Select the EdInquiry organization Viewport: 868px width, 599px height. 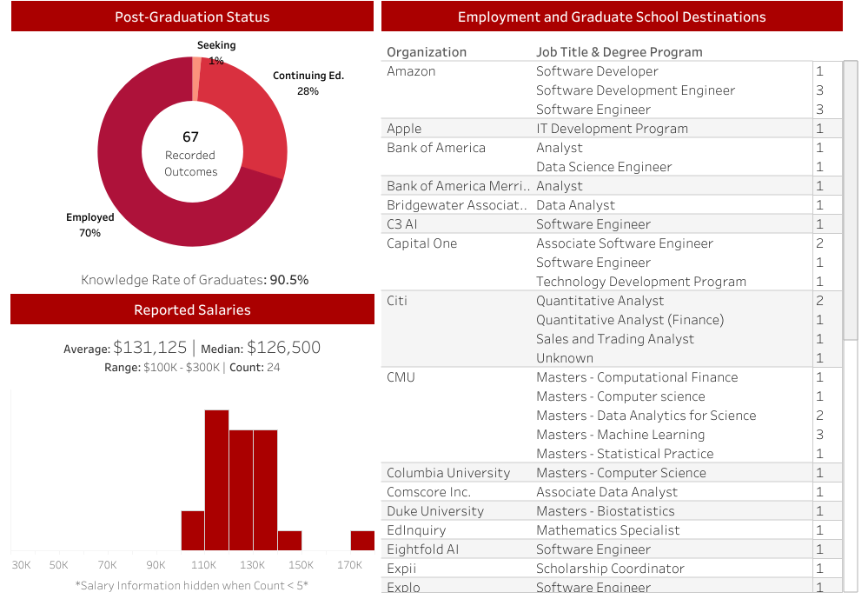pyautogui.click(x=415, y=530)
